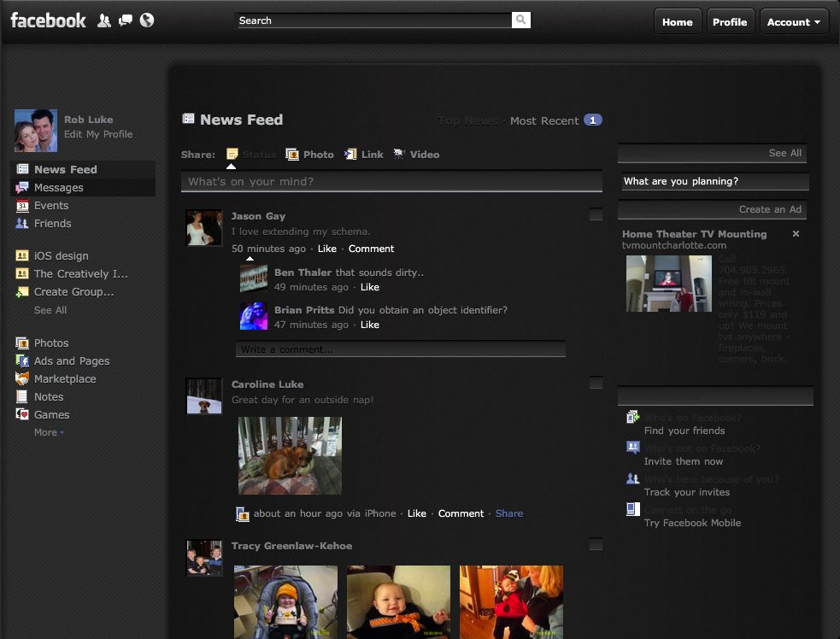
Task: Share Caroline Luke's photo post
Action: (x=509, y=513)
